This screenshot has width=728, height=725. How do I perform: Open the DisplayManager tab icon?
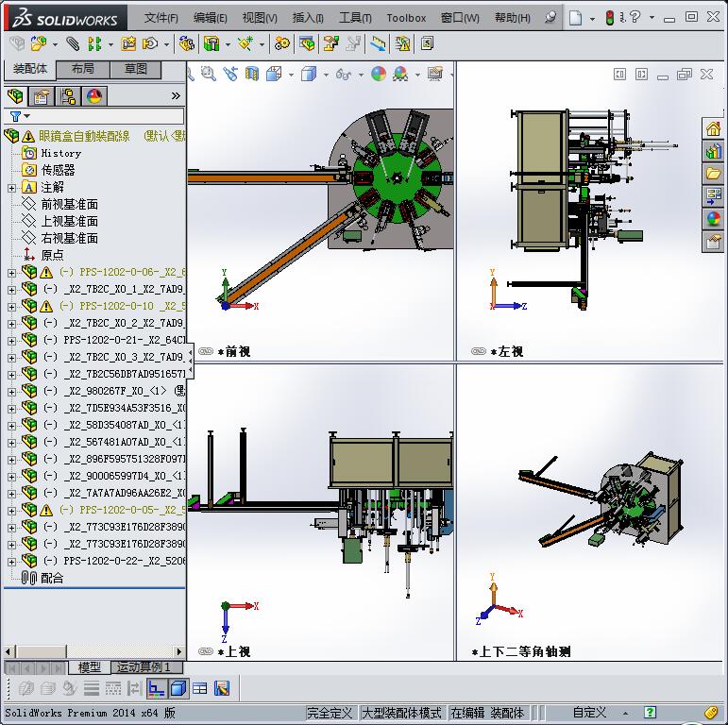[x=94, y=96]
